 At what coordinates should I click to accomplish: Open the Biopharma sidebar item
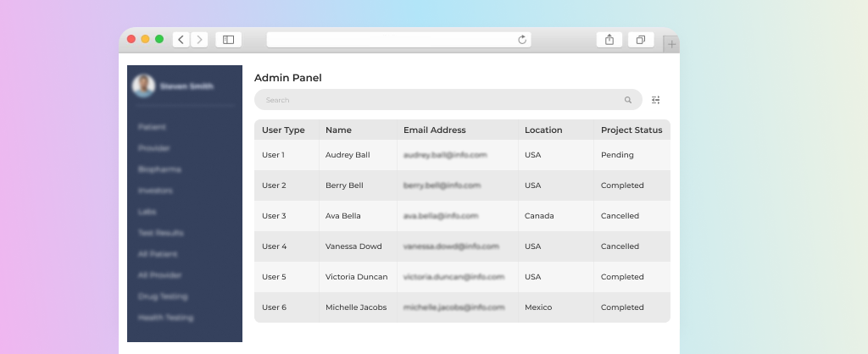pos(159,169)
